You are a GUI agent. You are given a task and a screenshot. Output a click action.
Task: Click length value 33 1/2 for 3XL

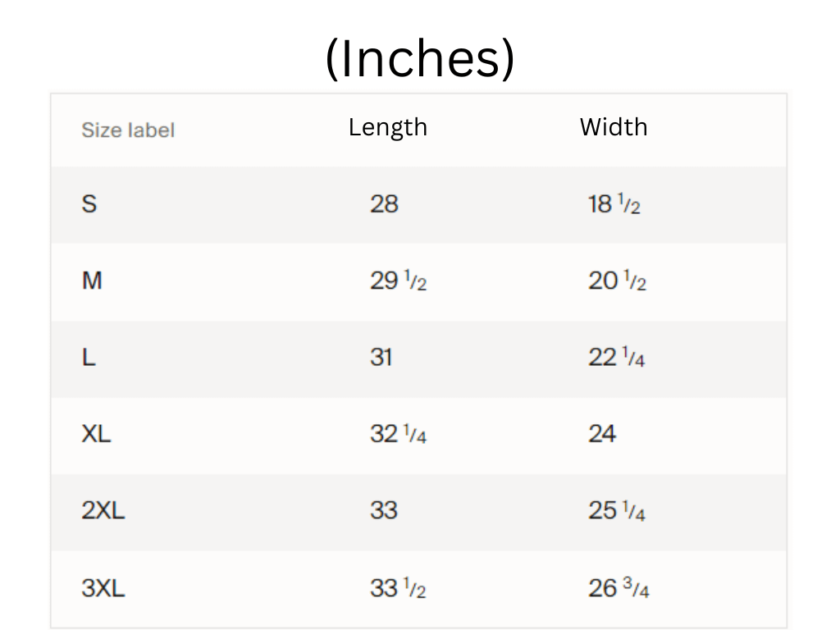coord(398,587)
